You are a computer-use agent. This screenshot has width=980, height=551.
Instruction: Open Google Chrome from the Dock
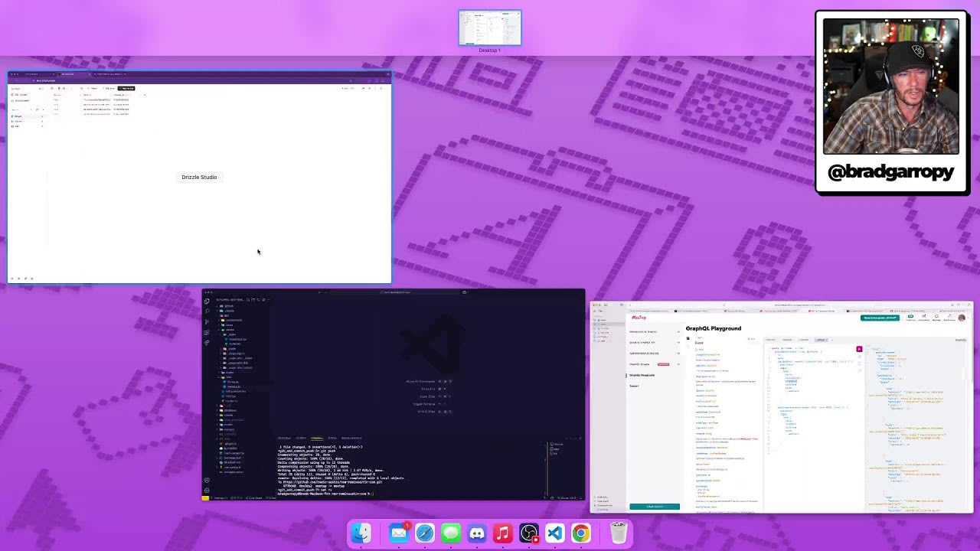(x=581, y=533)
